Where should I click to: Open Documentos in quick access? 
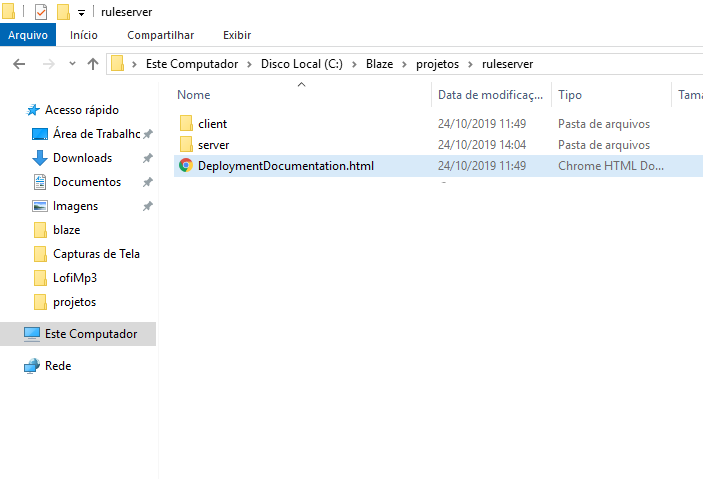click(x=87, y=182)
